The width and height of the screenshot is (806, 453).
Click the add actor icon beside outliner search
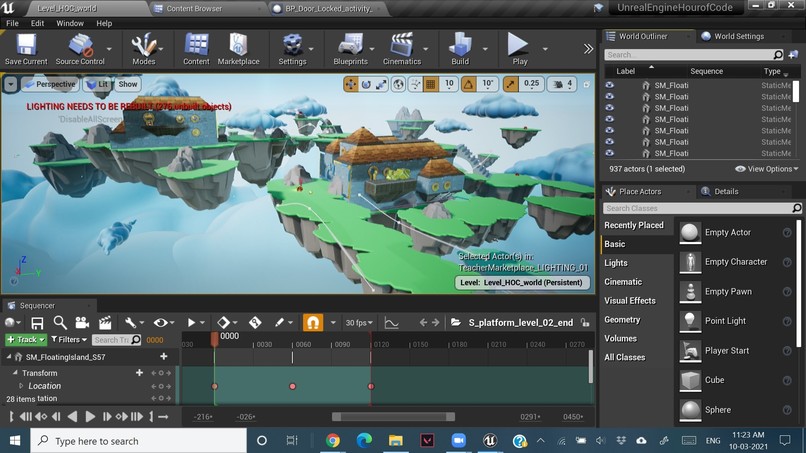793,55
